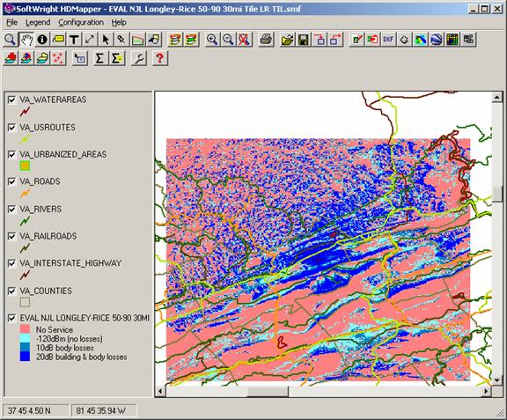
Task: Click the horizontal scrollbar thumb
Action: coord(268,392)
